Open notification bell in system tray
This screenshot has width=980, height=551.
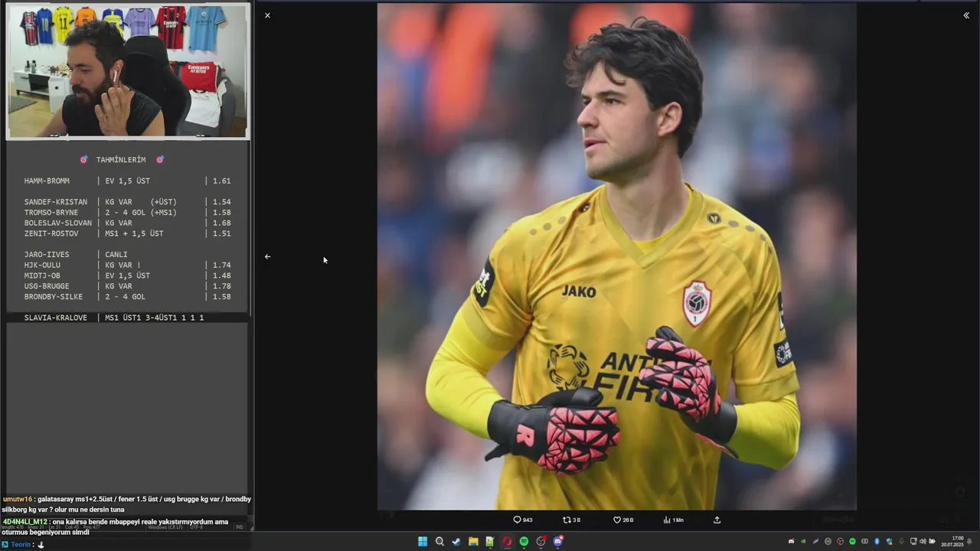[x=969, y=542]
